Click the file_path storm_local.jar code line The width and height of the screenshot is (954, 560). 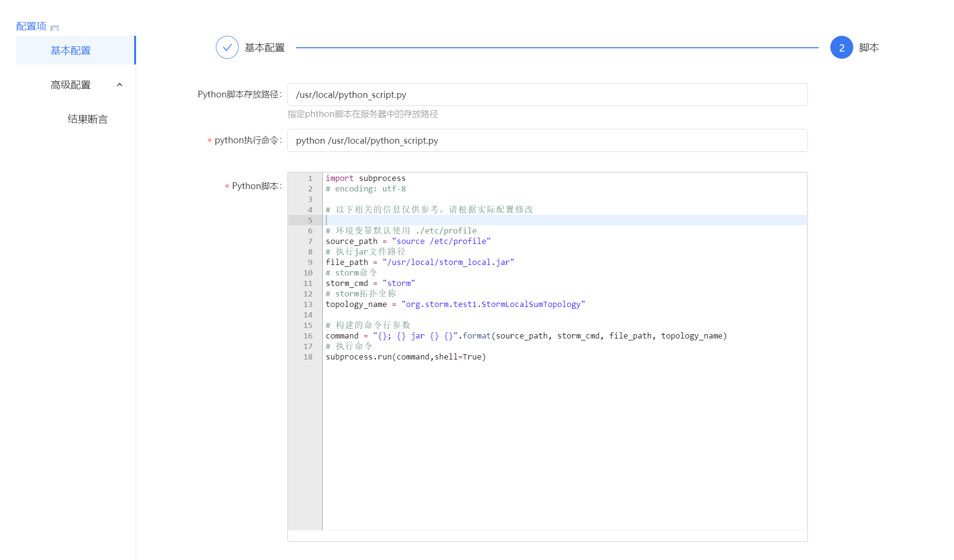(x=420, y=262)
